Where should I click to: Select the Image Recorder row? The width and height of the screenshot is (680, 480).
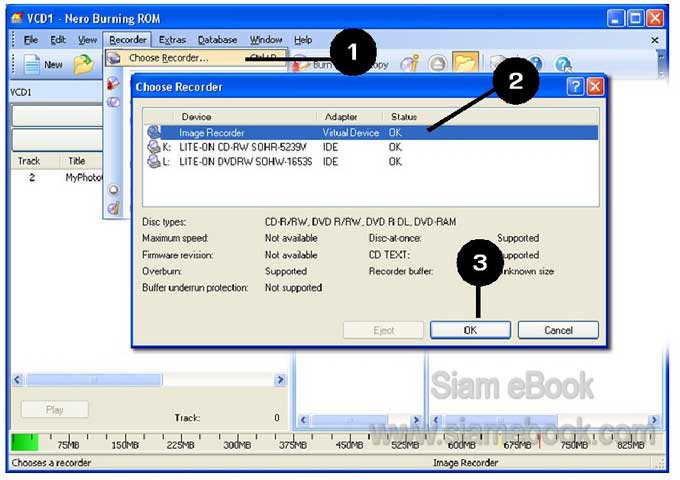(x=371, y=132)
